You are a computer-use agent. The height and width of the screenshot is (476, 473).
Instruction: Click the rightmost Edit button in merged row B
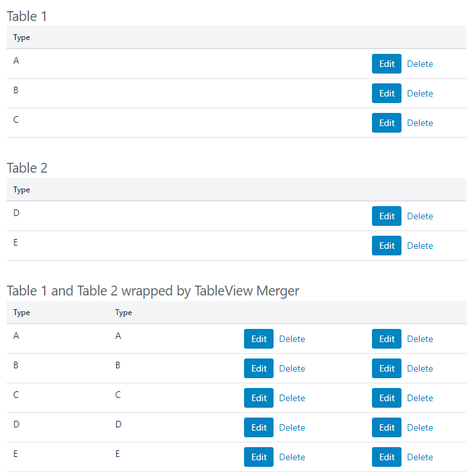pos(386,368)
